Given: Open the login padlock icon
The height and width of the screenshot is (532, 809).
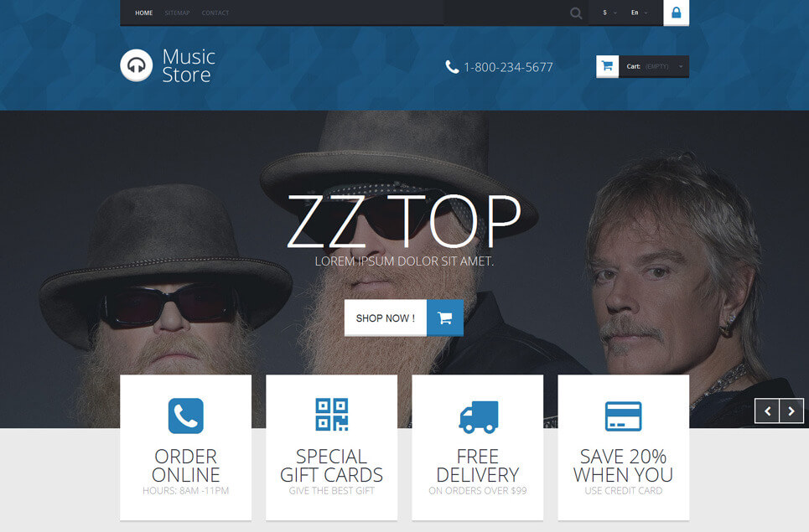Looking at the screenshot, I should tap(676, 13).
